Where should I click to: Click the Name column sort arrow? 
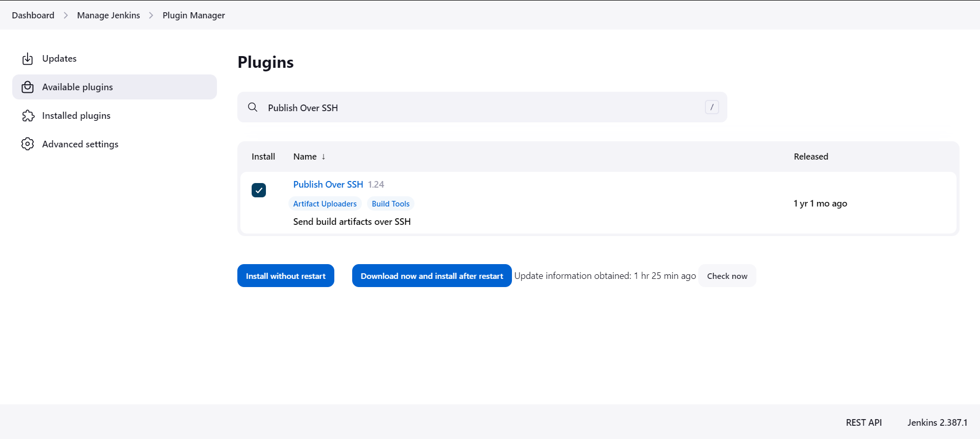[324, 157]
